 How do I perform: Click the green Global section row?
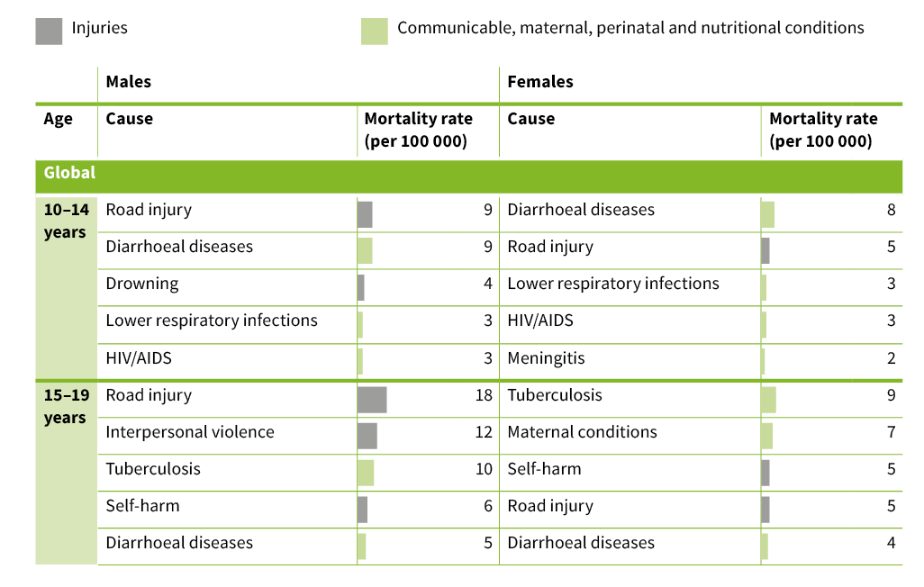click(468, 174)
